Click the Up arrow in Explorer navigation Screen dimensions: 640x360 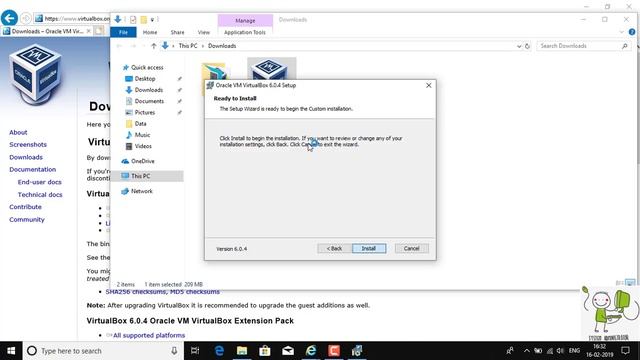point(154,46)
